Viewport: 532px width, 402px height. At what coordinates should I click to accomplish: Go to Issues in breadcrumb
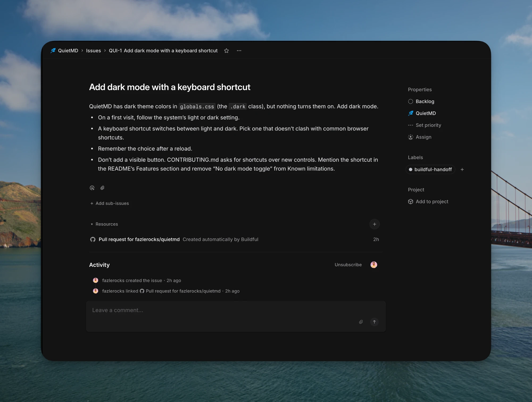click(x=93, y=51)
